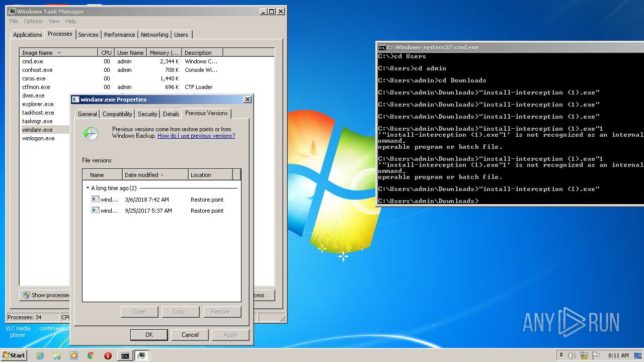
Task: Click the network tray icon
Action: point(584,355)
